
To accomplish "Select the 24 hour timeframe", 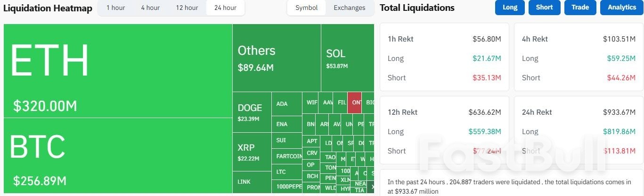I will point(225,8).
